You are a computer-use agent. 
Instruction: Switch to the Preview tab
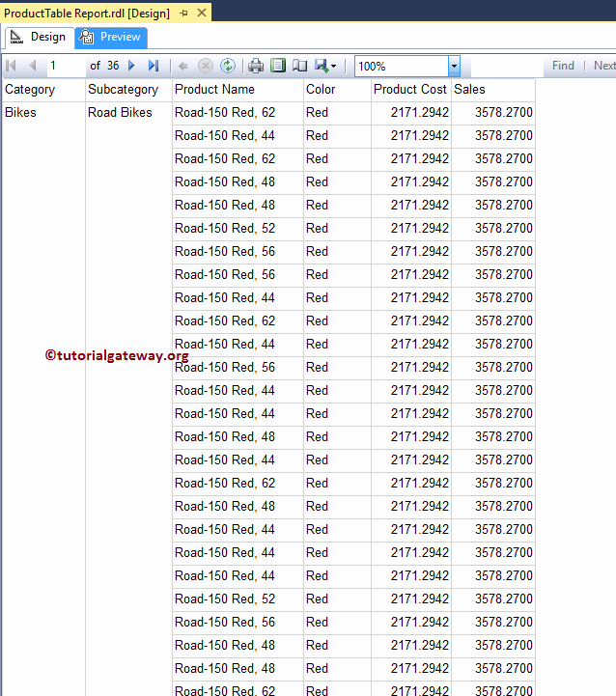click(x=111, y=37)
